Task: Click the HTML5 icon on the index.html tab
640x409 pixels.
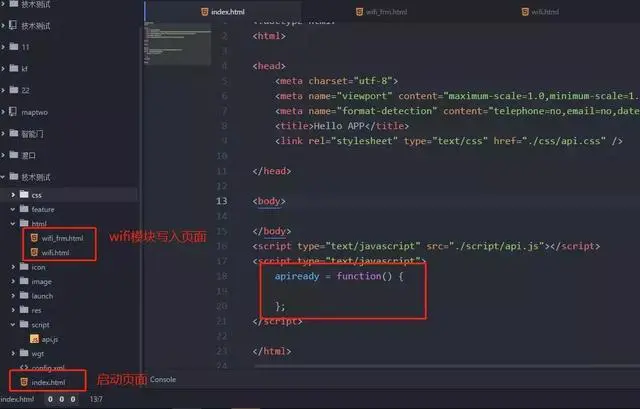Action: [x=204, y=12]
